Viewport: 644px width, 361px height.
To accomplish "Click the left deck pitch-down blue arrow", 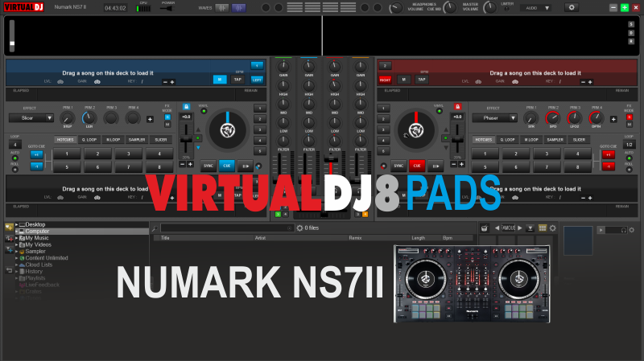I will click(198, 147).
